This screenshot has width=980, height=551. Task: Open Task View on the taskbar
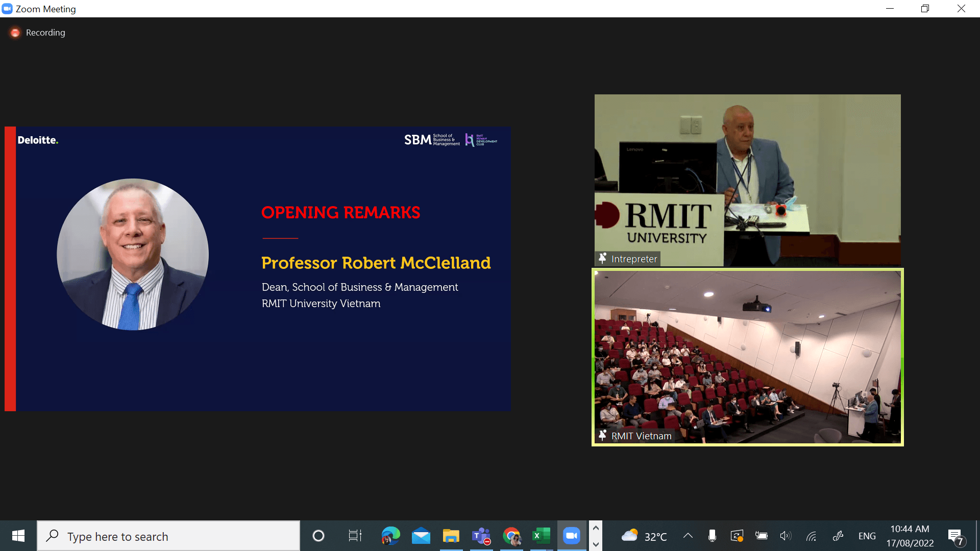[355, 536]
